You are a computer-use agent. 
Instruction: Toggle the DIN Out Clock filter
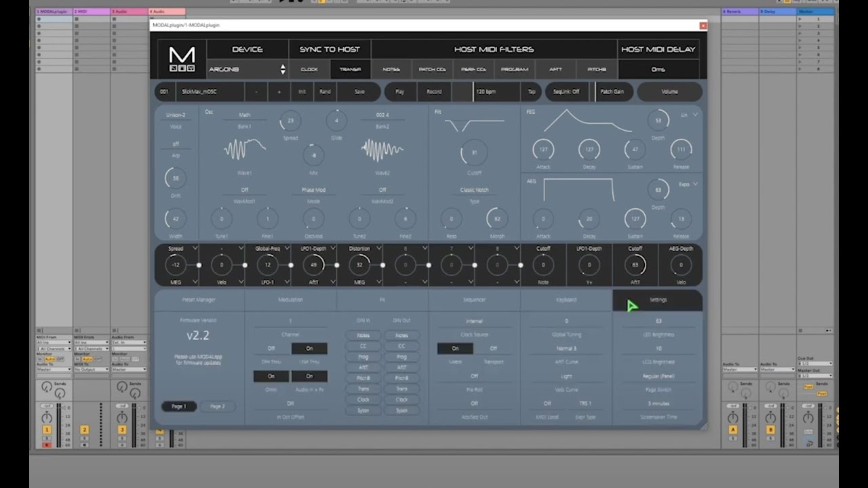(401, 400)
